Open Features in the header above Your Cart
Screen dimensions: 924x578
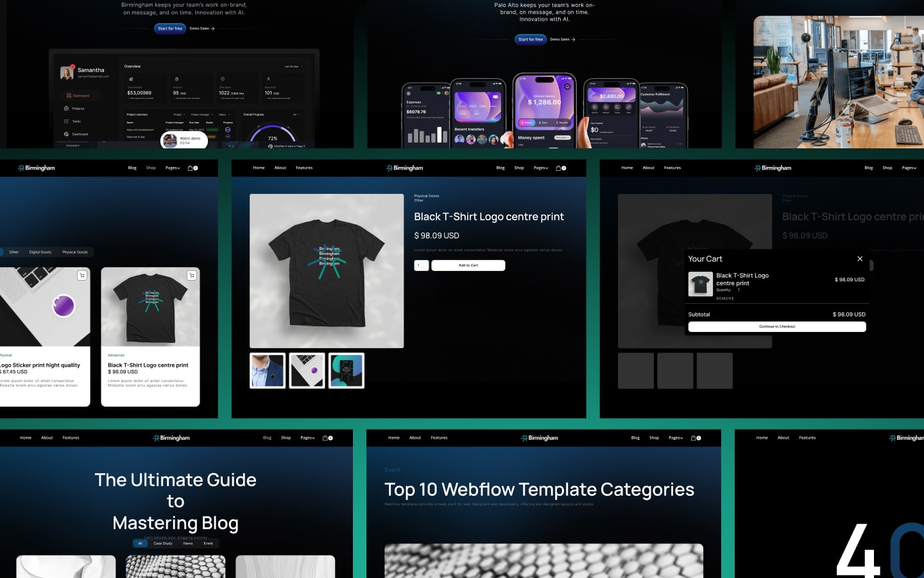tap(672, 168)
